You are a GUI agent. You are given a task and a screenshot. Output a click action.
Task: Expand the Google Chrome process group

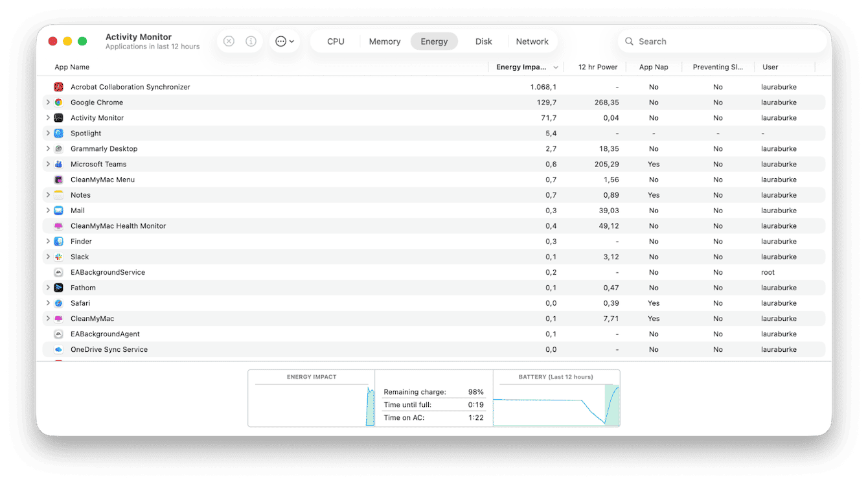(47, 102)
